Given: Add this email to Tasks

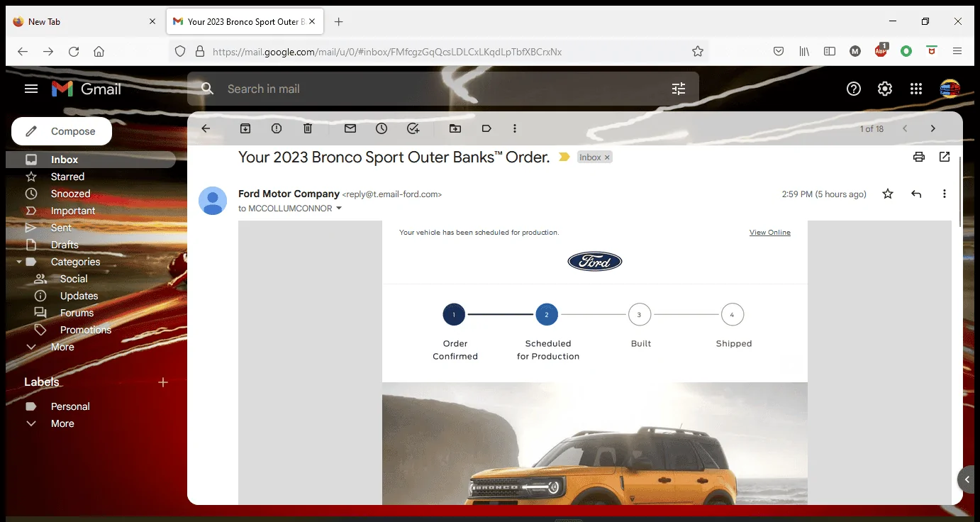Looking at the screenshot, I should 412,128.
